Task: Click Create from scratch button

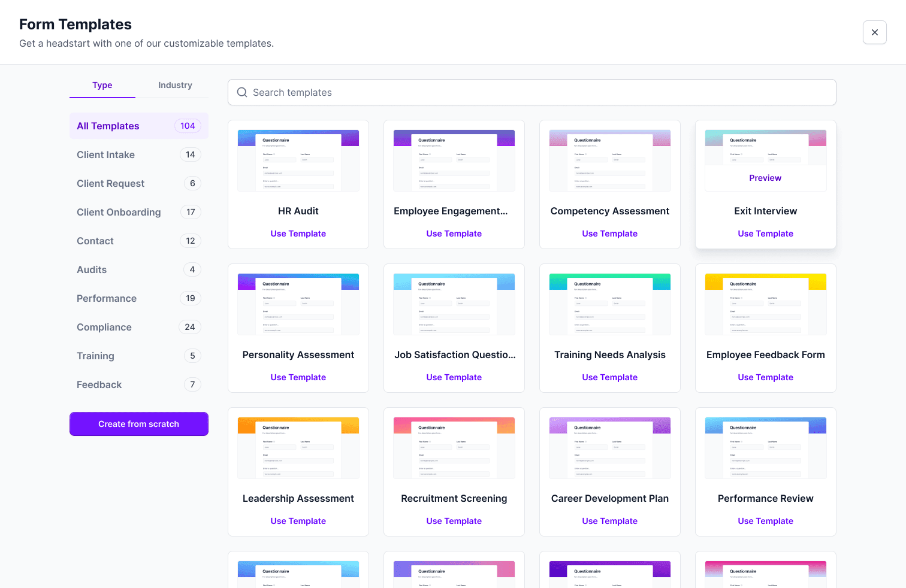Action: point(139,424)
